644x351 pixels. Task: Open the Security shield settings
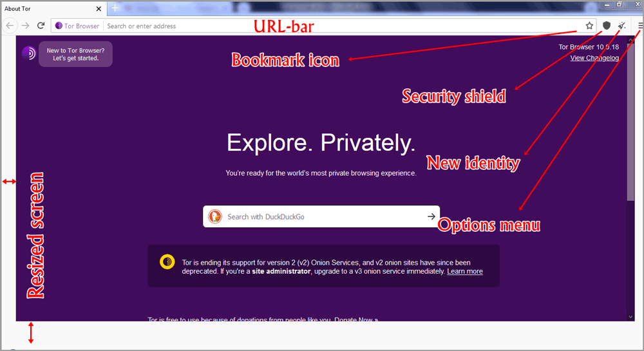[607, 26]
